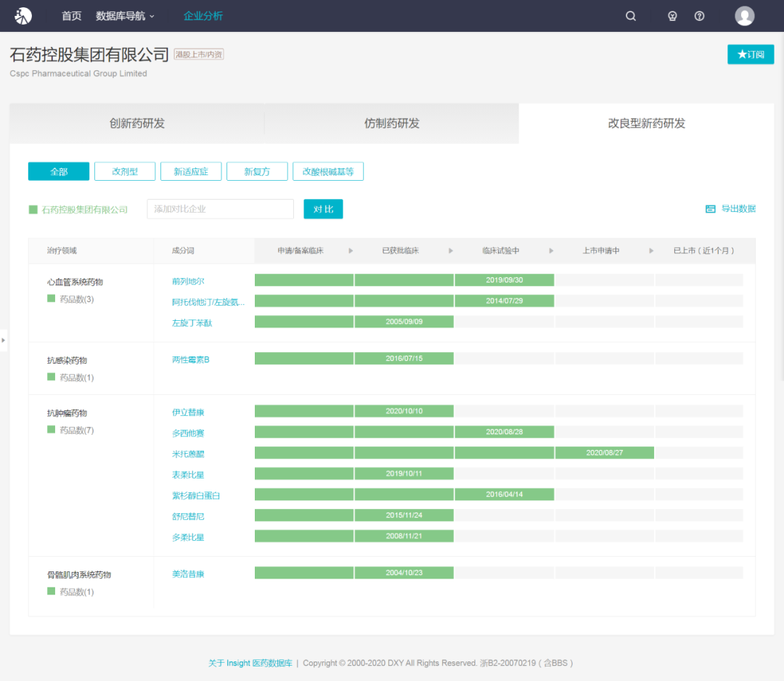Click the 2016/04/14 progress bar segment

tap(505, 494)
